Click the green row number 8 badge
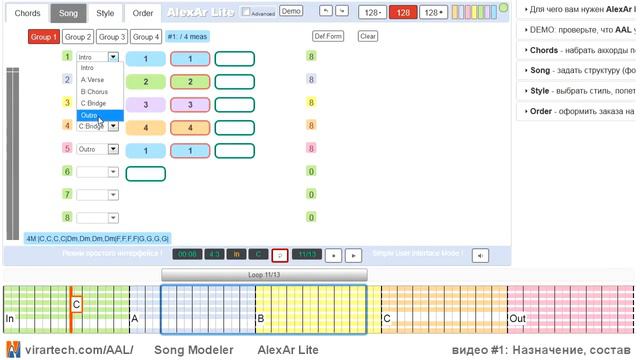 (x=67, y=217)
